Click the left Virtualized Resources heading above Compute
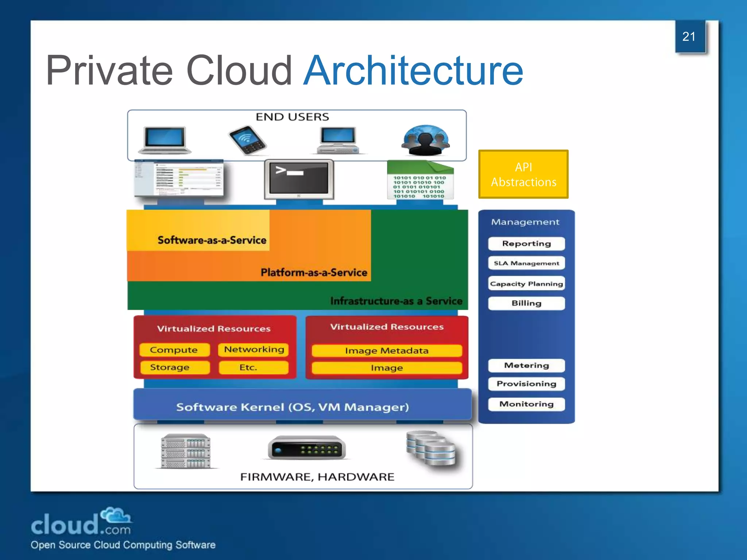 click(x=214, y=329)
